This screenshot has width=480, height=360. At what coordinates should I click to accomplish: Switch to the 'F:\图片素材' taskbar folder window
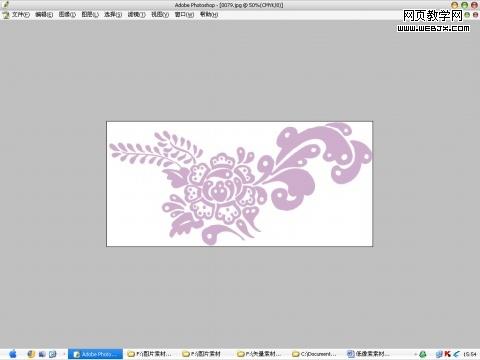[x=202, y=354]
